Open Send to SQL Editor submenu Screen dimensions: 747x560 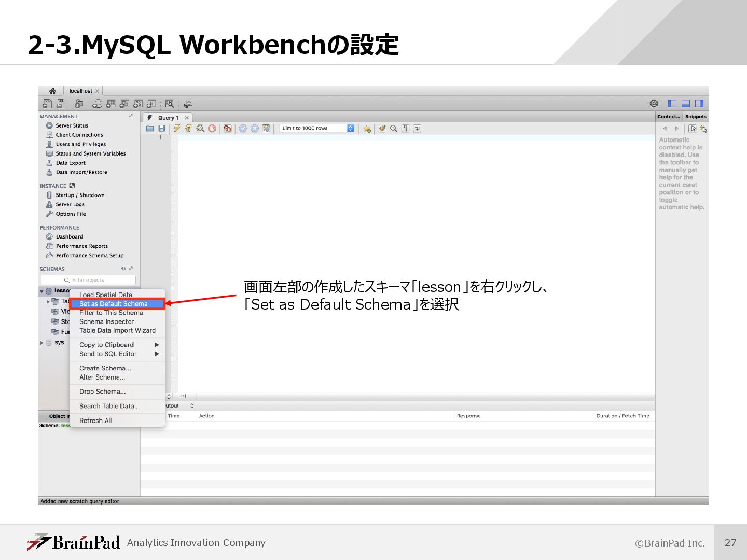coord(117,354)
